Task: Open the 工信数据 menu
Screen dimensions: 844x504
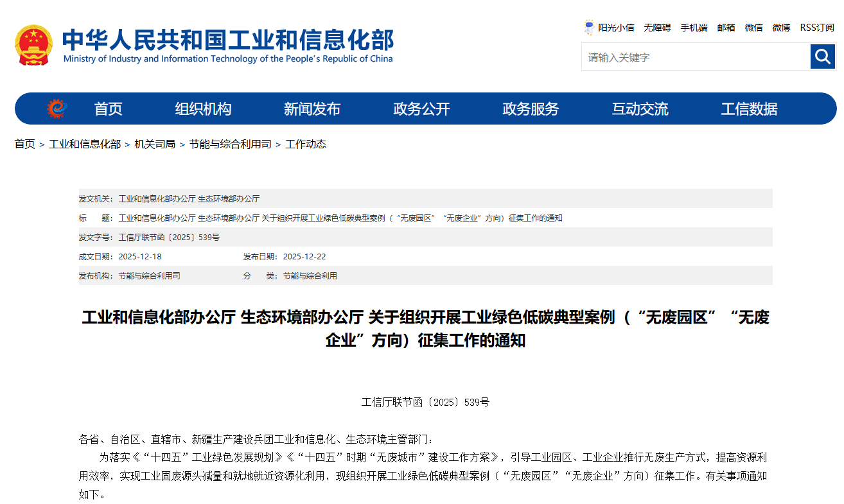Action: click(x=749, y=109)
